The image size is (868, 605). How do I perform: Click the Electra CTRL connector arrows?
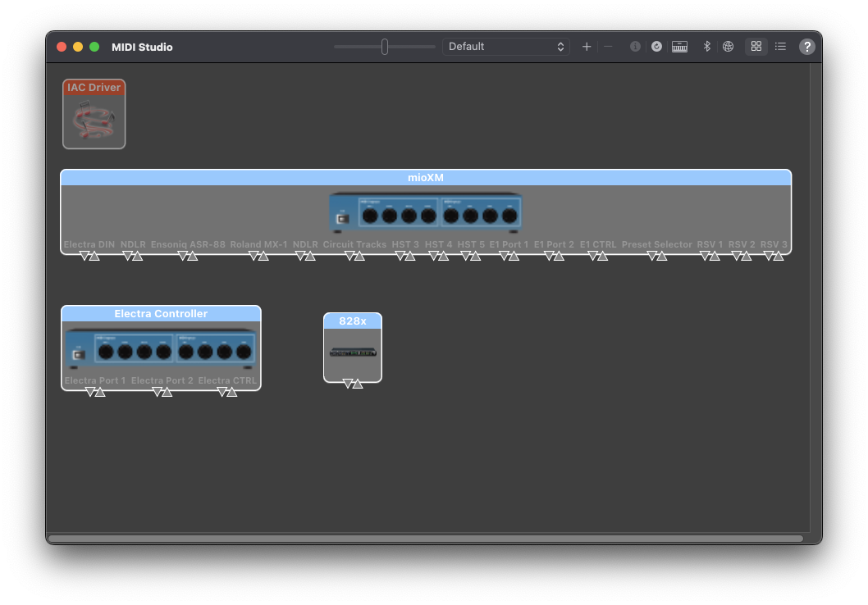227,392
